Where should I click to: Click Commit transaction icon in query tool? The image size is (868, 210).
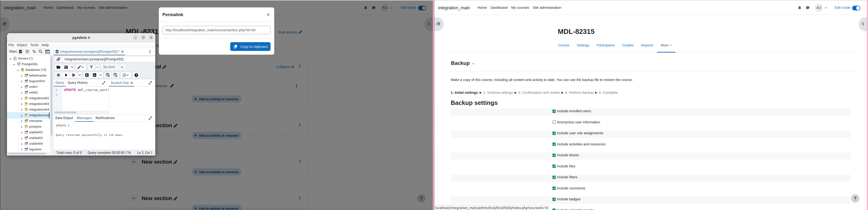pos(108,75)
